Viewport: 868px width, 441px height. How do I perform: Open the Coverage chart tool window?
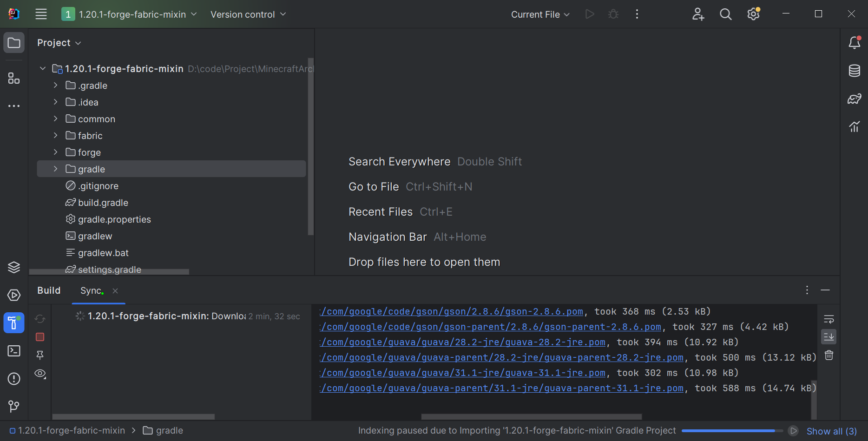point(855,126)
